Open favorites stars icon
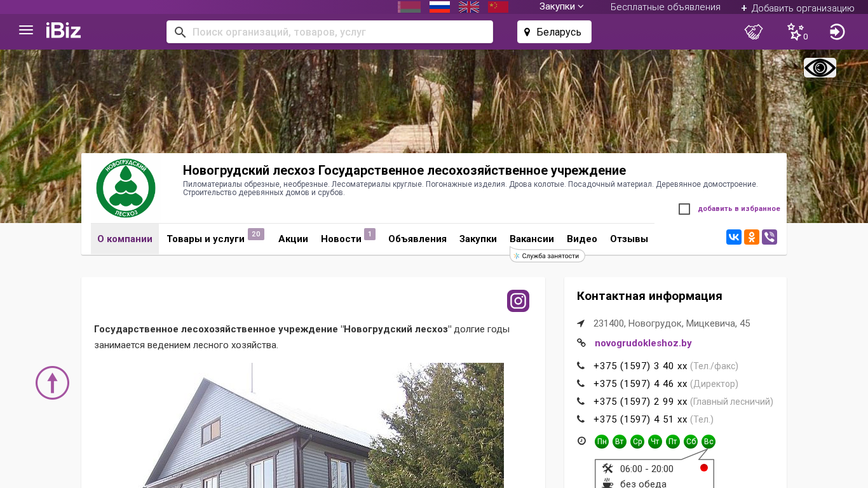 tap(796, 32)
